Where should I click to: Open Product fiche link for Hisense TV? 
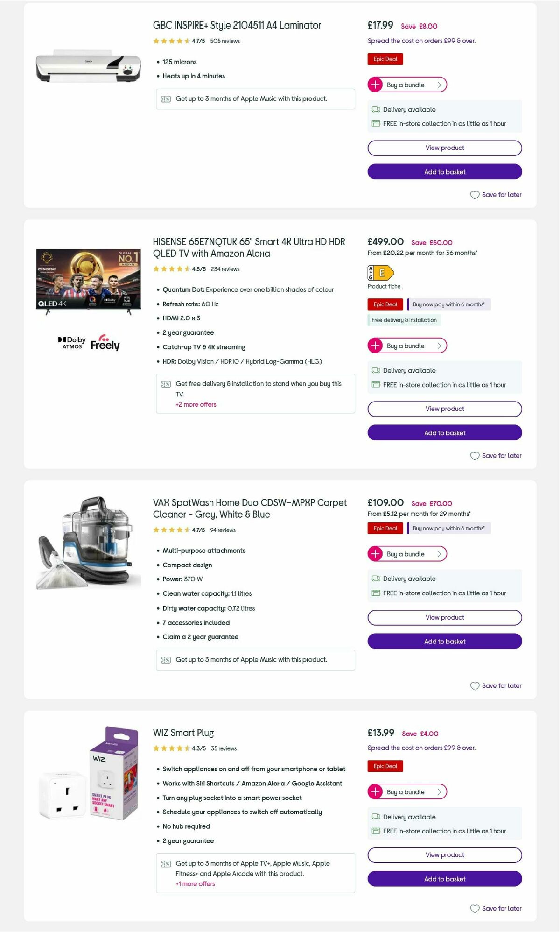(383, 286)
